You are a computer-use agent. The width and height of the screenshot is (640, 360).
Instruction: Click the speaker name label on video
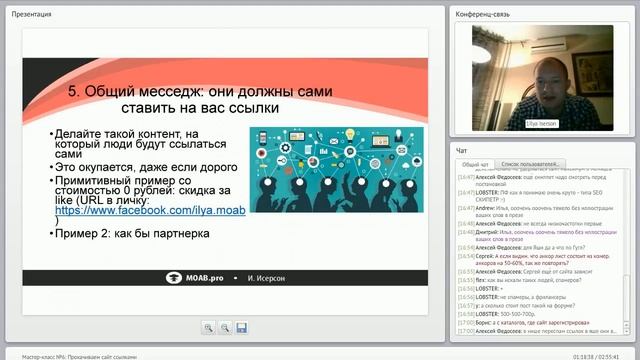click(541, 124)
